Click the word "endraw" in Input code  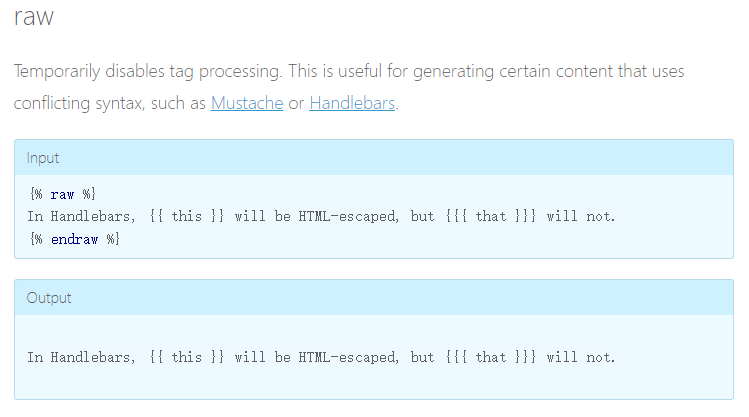click(x=75, y=239)
